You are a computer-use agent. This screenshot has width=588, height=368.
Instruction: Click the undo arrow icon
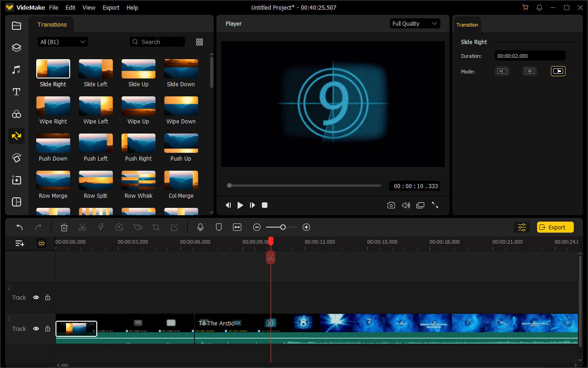(x=19, y=227)
